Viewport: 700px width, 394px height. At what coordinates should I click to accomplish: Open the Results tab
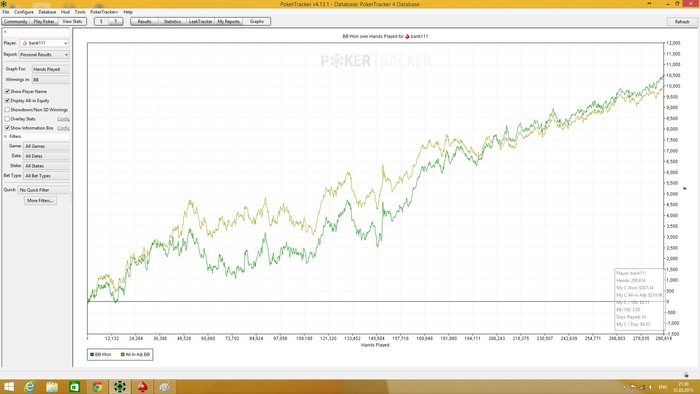click(x=144, y=21)
